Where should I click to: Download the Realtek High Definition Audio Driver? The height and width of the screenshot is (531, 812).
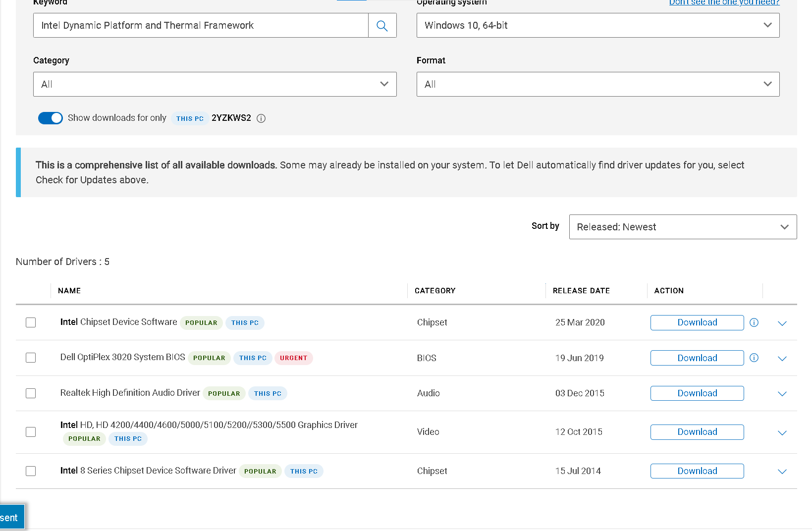coord(697,393)
